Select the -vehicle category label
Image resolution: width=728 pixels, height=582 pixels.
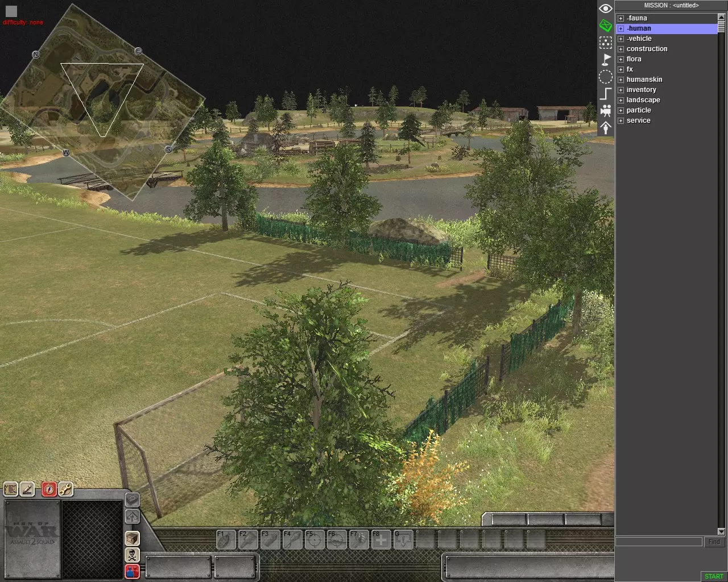(x=639, y=39)
